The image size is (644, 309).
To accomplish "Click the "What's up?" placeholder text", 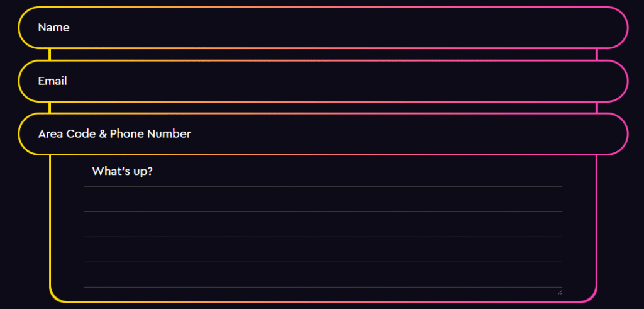I will click(x=122, y=171).
